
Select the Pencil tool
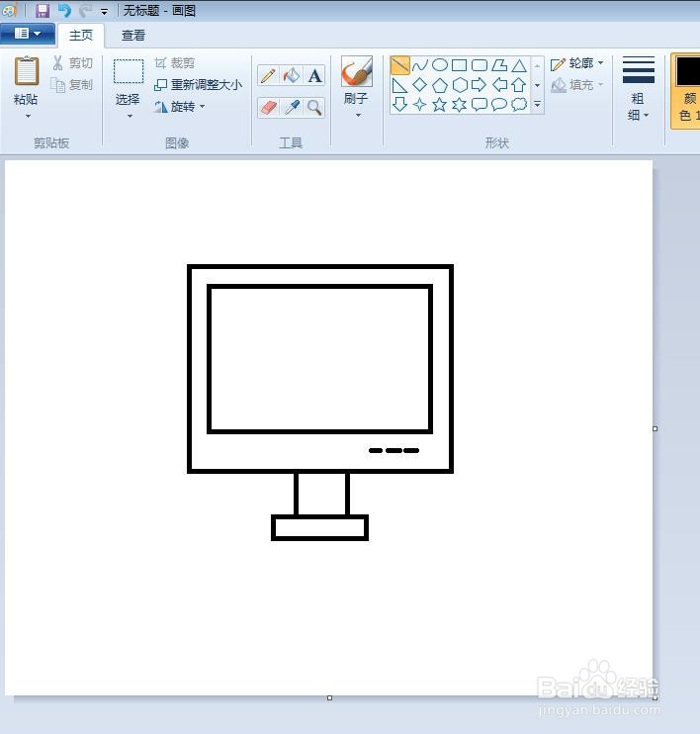coord(268,75)
